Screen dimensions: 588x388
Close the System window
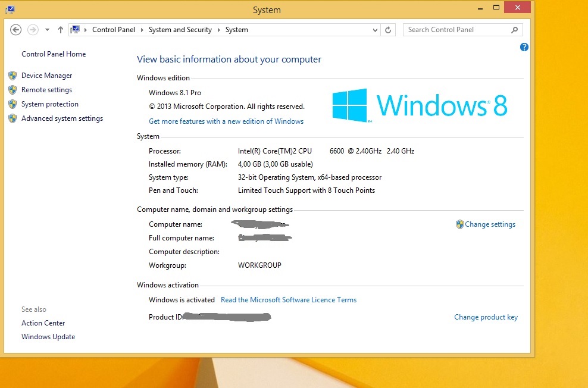click(x=518, y=8)
